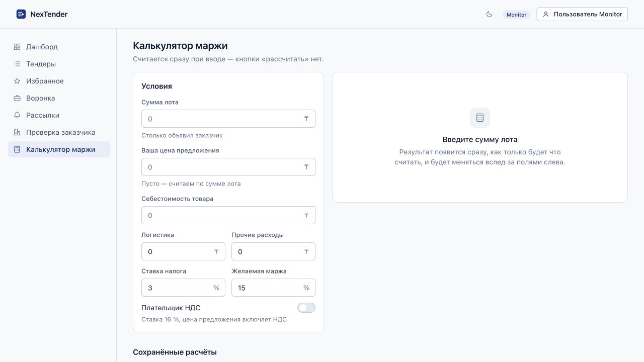Click tenge symbol in Логистика field
This screenshot has width=644, height=362.
[216, 251]
